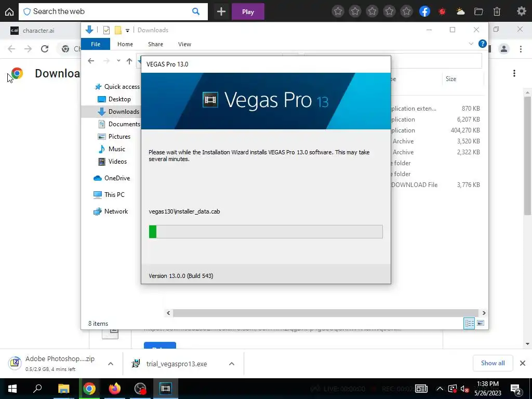Open OBS Studio from taskbar
Screen dimensions: 532x399
coord(140,389)
